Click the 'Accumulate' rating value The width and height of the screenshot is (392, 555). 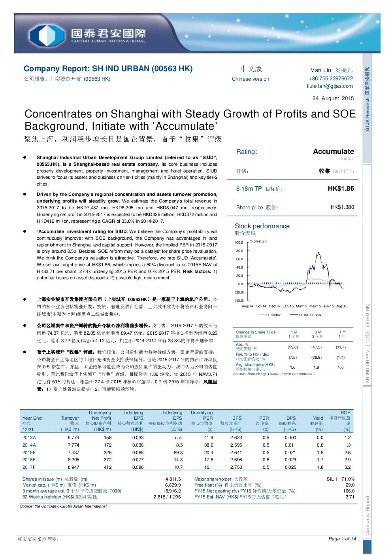point(334,152)
